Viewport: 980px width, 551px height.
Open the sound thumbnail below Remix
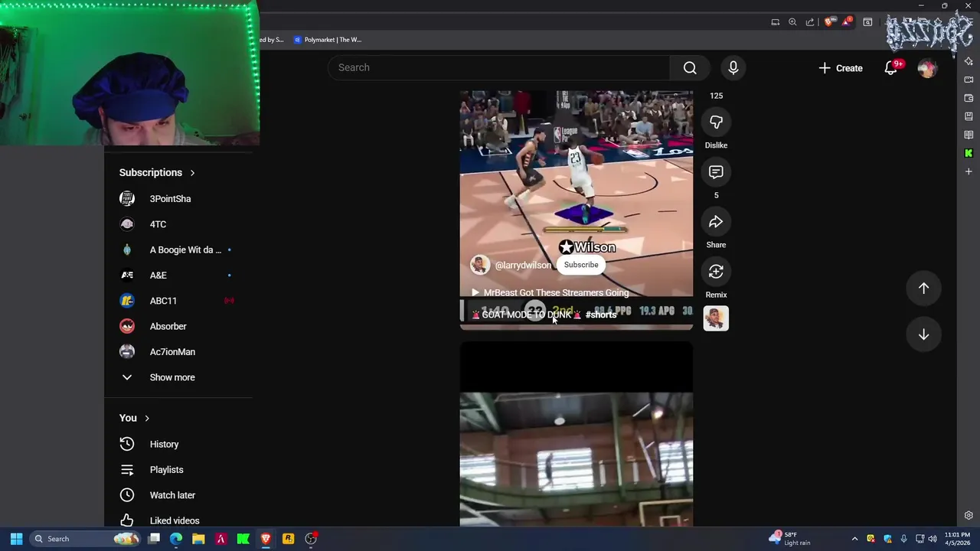[x=716, y=318]
